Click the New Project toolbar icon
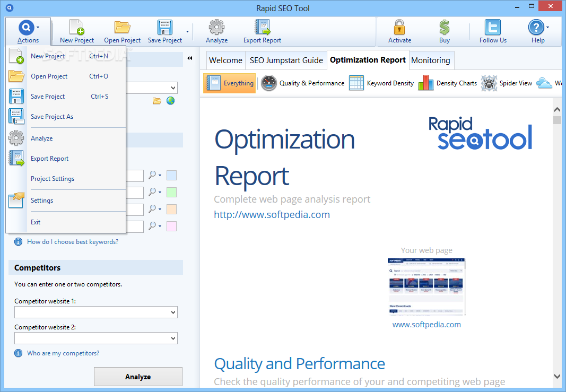 pos(76,27)
